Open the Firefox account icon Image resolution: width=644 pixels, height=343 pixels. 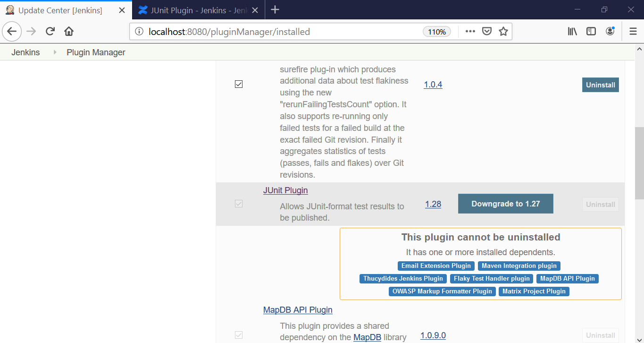[610, 32]
